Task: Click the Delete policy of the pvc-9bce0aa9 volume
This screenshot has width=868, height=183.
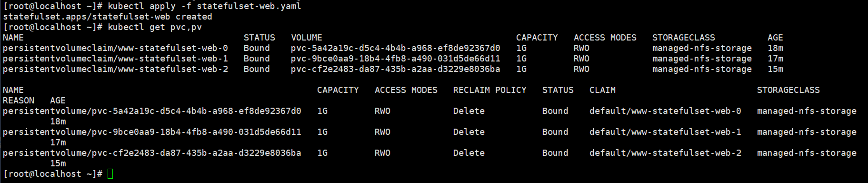Action: click(x=469, y=132)
